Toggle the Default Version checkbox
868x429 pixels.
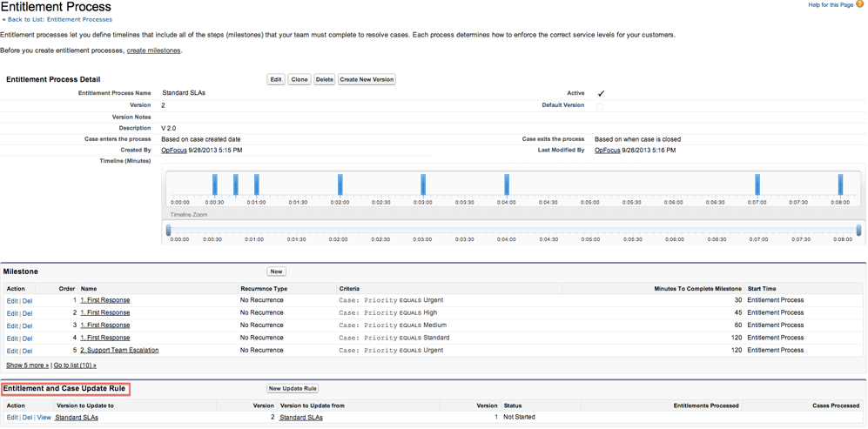[600, 105]
